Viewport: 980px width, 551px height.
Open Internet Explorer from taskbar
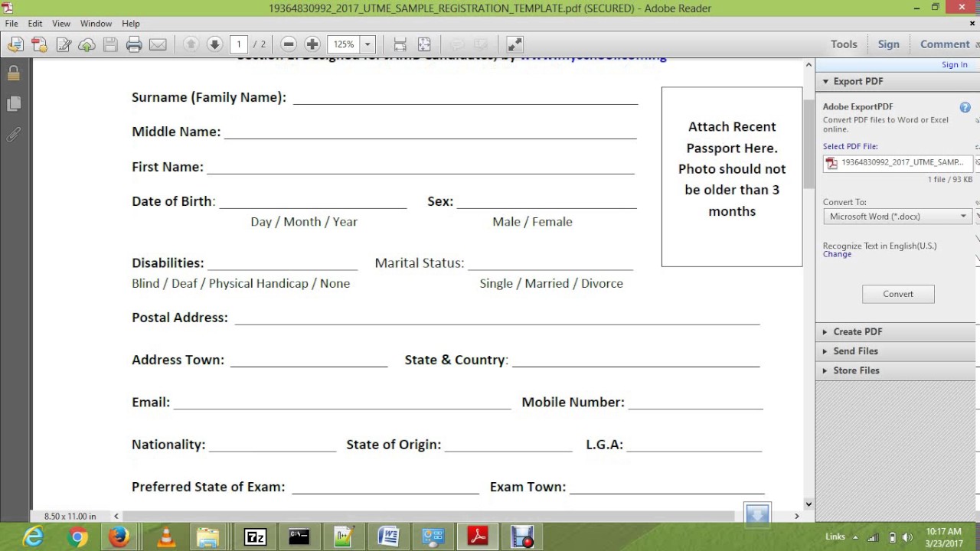[35, 537]
